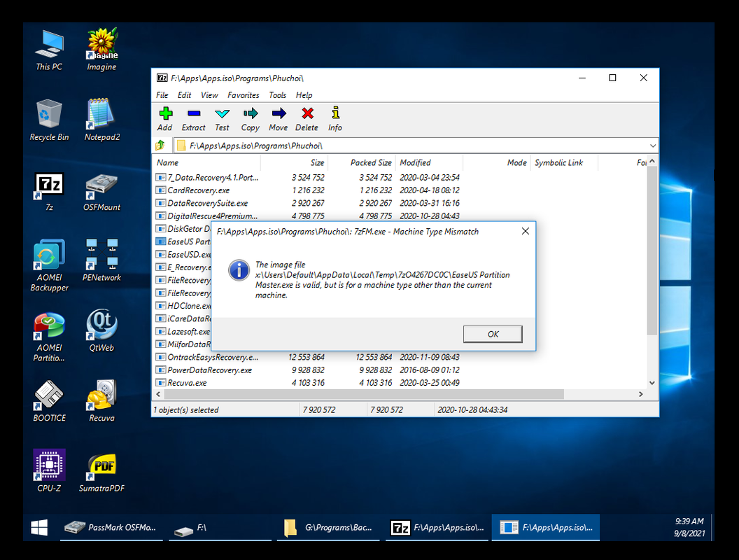Viewport: 739px width, 560px height.
Task: Sort by Modified column header
Action: pos(430,162)
